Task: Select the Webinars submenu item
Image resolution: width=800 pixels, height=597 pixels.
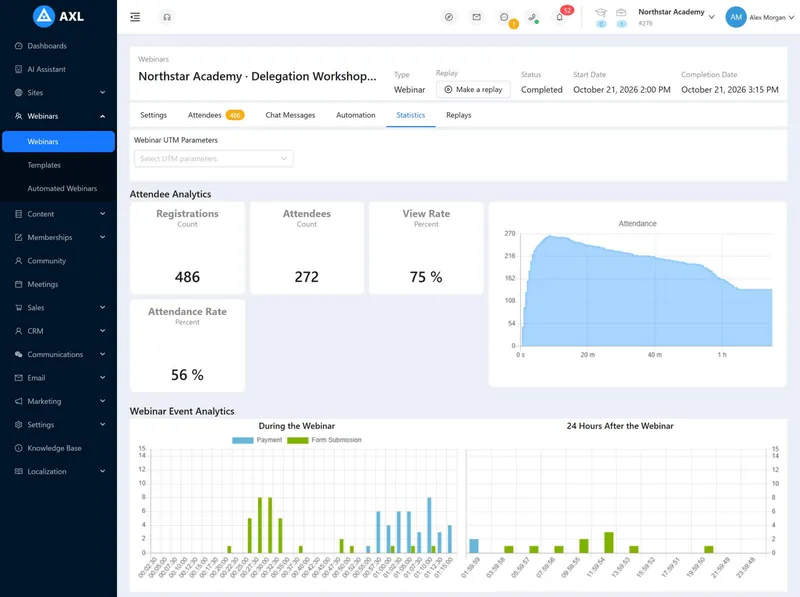Action: [x=58, y=142]
